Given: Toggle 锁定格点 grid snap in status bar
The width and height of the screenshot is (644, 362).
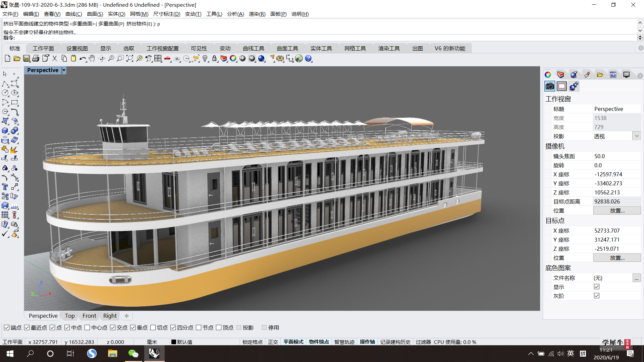Looking at the screenshot, I should pos(253,342).
